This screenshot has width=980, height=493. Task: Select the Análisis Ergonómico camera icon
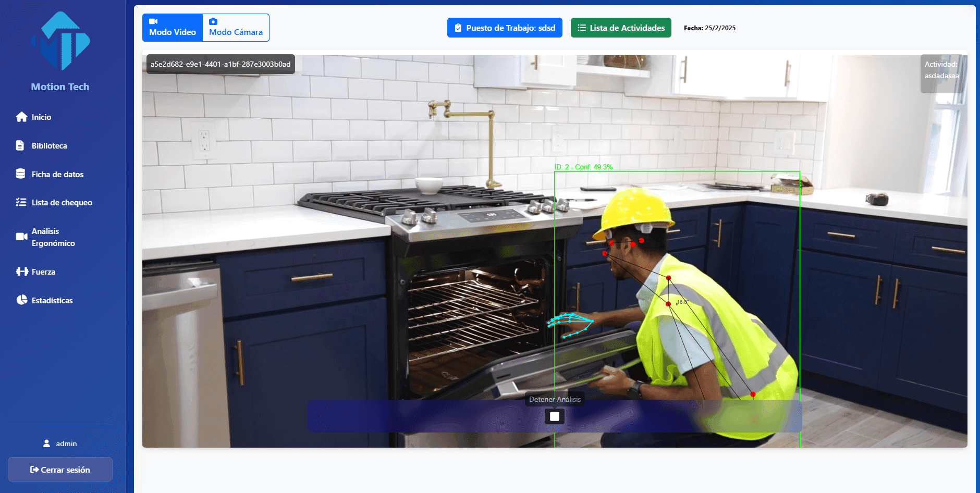[21, 237]
